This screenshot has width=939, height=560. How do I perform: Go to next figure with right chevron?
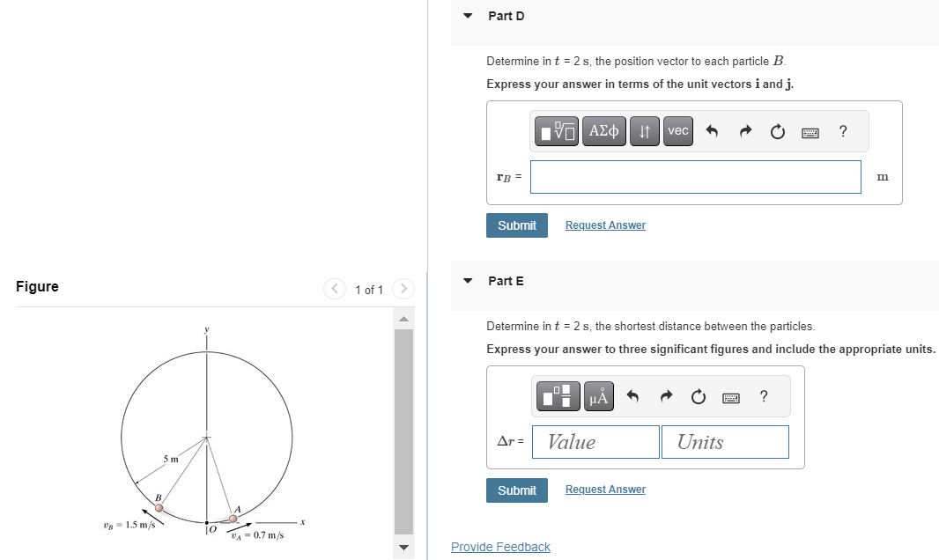(x=403, y=289)
